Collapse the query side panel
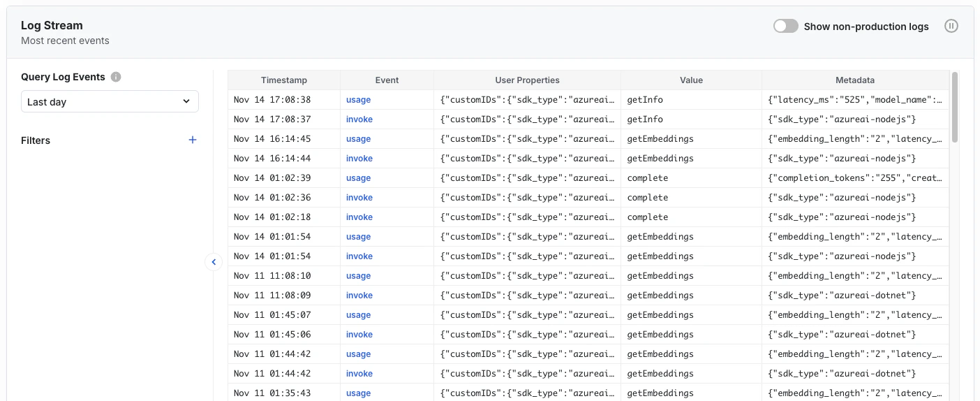980x401 pixels. click(x=214, y=262)
